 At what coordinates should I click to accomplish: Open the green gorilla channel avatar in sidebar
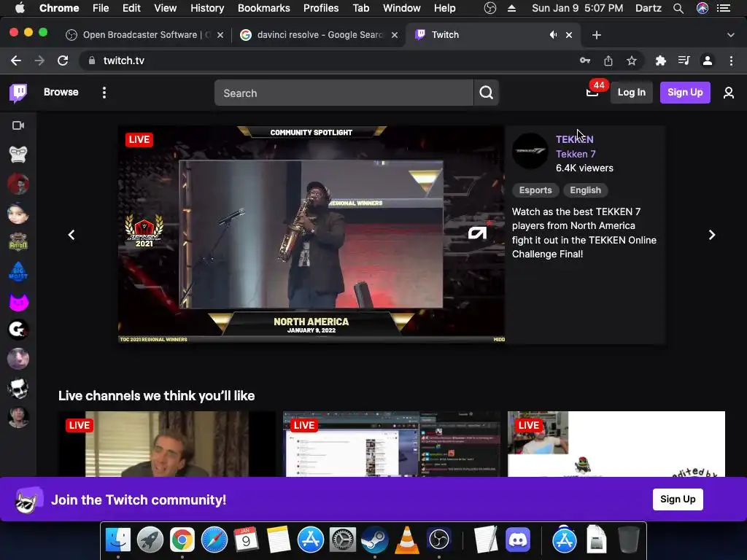pyautogui.click(x=18, y=242)
